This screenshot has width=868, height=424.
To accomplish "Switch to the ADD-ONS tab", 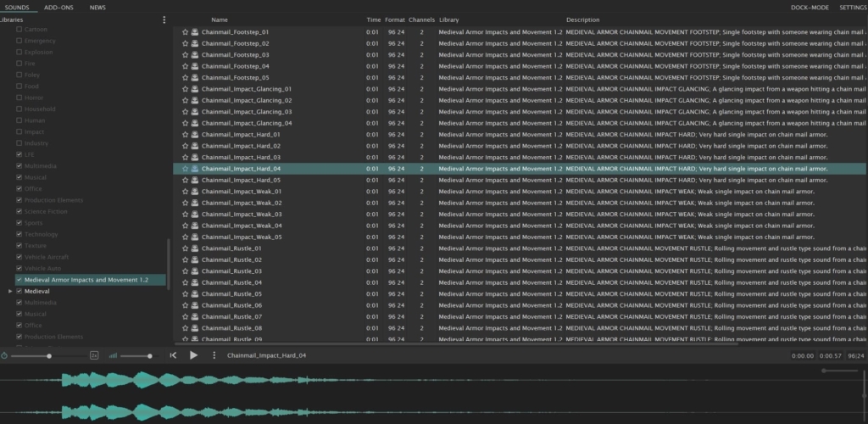I will (58, 7).
